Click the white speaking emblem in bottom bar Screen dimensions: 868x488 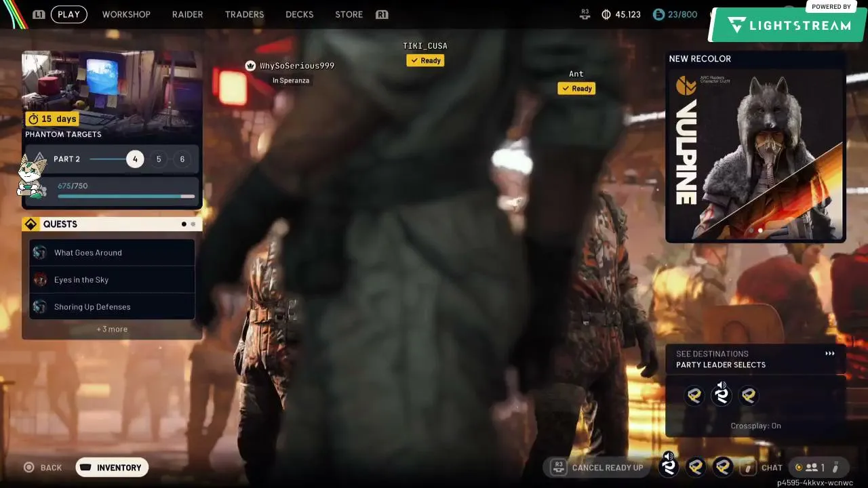[669, 466]
